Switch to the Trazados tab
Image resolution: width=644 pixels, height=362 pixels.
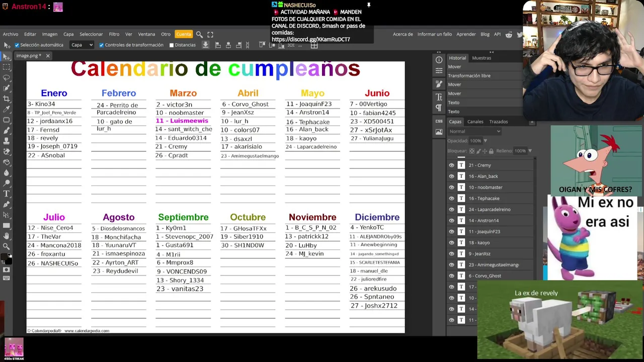[499, 122]
